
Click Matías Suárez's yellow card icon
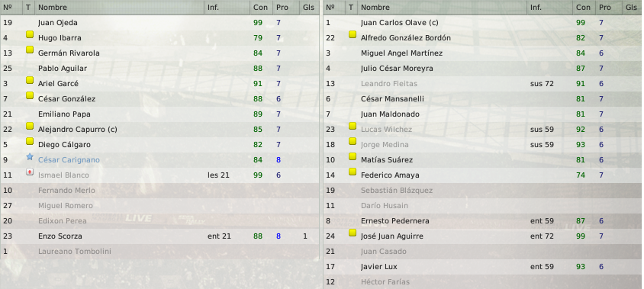[353, 157]
